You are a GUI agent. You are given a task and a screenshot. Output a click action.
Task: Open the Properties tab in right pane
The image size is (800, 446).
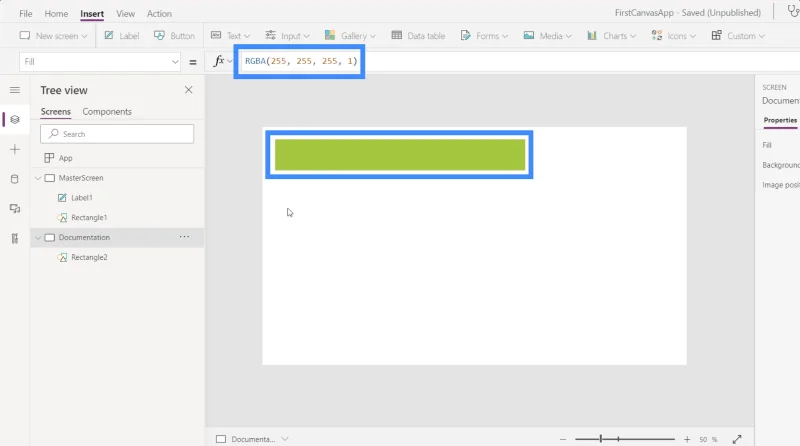780,120
